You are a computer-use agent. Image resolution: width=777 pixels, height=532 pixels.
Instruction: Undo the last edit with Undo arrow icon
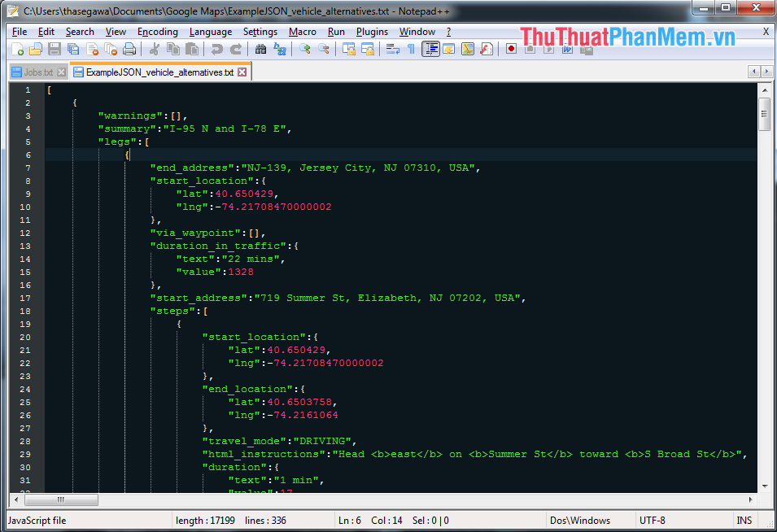[218, 49]
